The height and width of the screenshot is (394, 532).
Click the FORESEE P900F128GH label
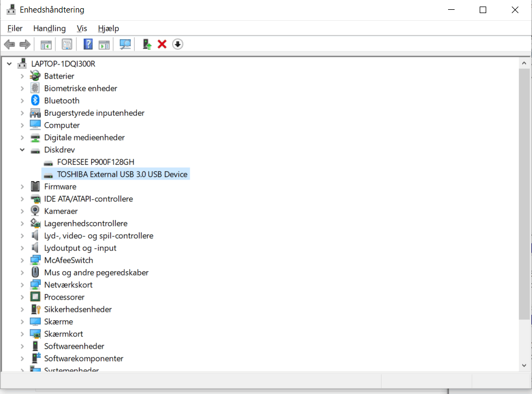[x=96, y=162]
